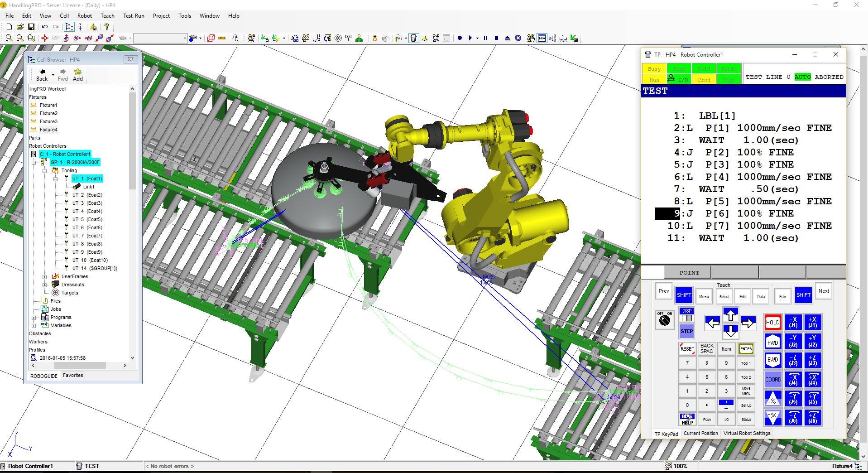Toggle the HOLD key on the pendant
Screen dimensions: 868x473
point(772,323)
